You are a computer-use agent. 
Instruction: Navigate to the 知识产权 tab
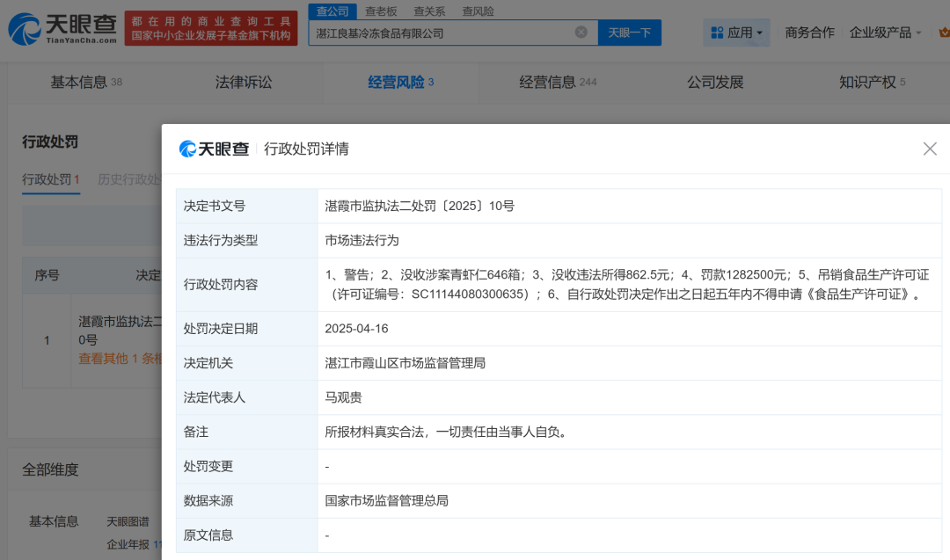tap(866, 83)
